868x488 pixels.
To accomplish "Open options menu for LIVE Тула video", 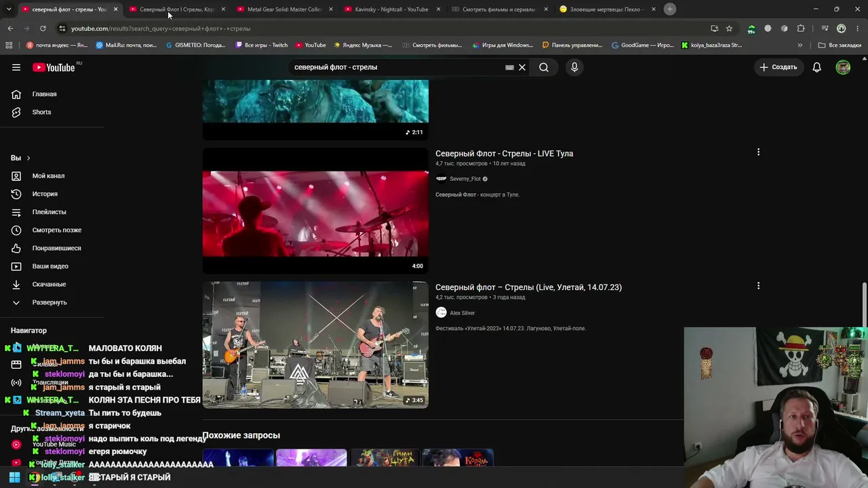I will (x=758, y=152).
